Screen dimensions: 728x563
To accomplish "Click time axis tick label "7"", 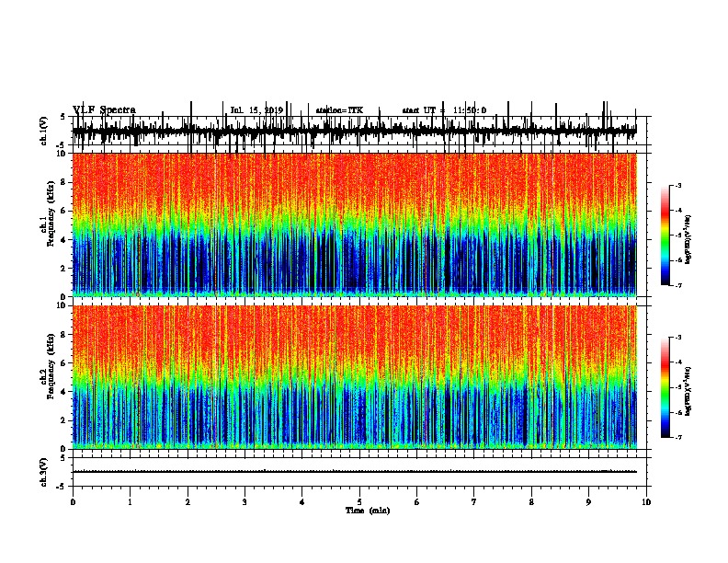I will click(x=474, y=502).
